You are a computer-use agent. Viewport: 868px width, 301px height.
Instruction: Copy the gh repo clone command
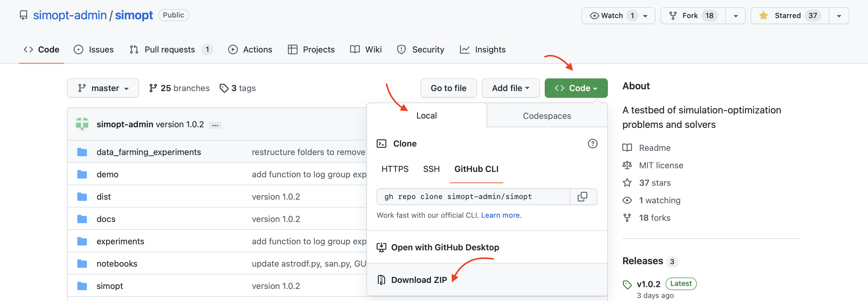pos(582,197)
